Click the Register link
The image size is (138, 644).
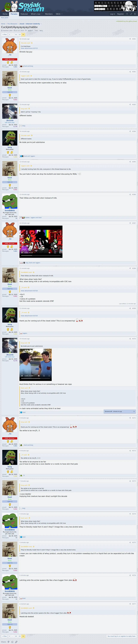point(120,14)
